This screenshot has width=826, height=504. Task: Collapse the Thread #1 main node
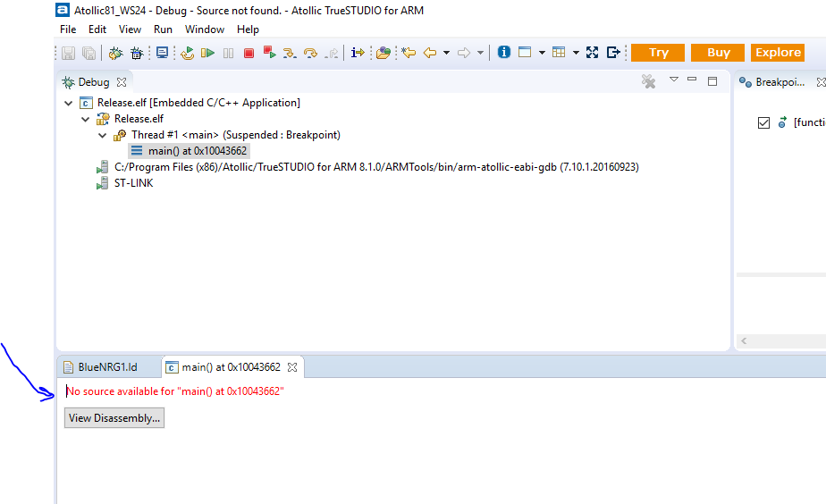coord(102,135)
